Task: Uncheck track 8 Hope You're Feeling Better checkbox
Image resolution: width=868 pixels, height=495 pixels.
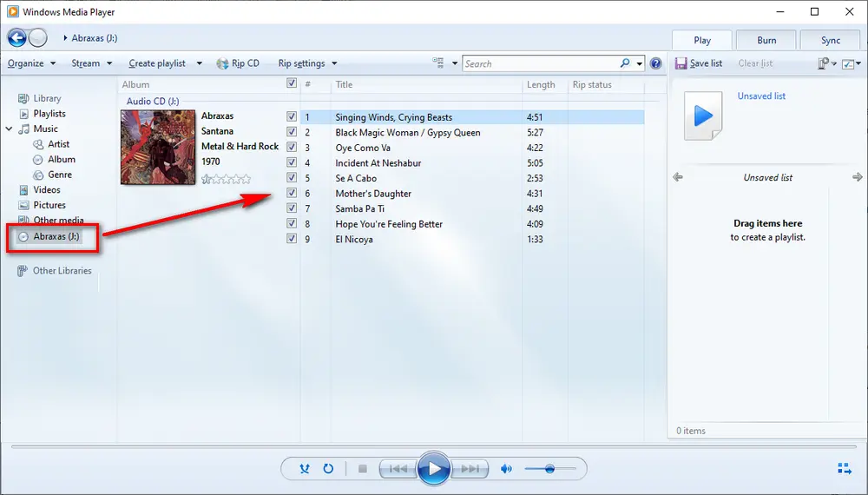Action: click(291, 223)
